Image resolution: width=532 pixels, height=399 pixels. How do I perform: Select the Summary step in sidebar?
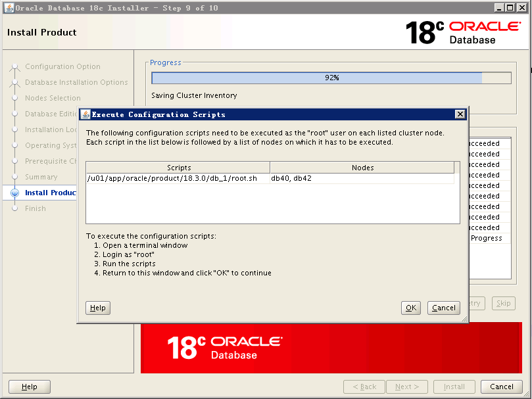point(41,177)
